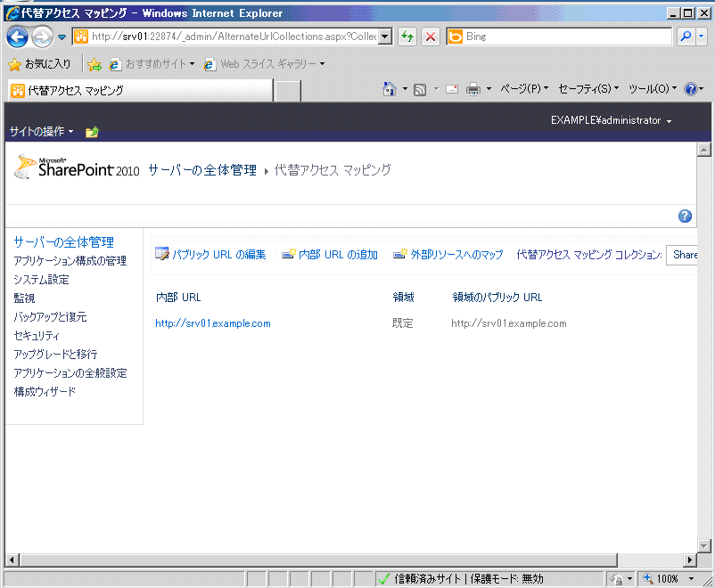Click the サーバーの全体管理 breadcrumb link

[202, 170]
